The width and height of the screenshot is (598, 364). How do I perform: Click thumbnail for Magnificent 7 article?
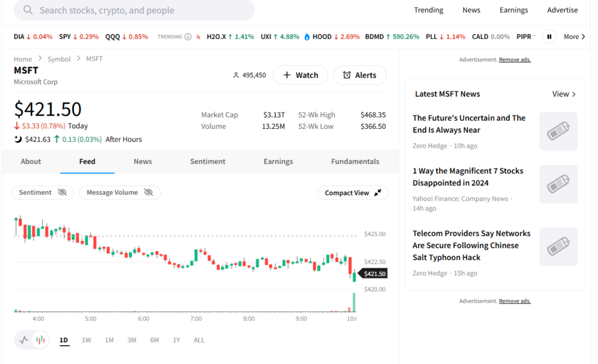[558, 184]
